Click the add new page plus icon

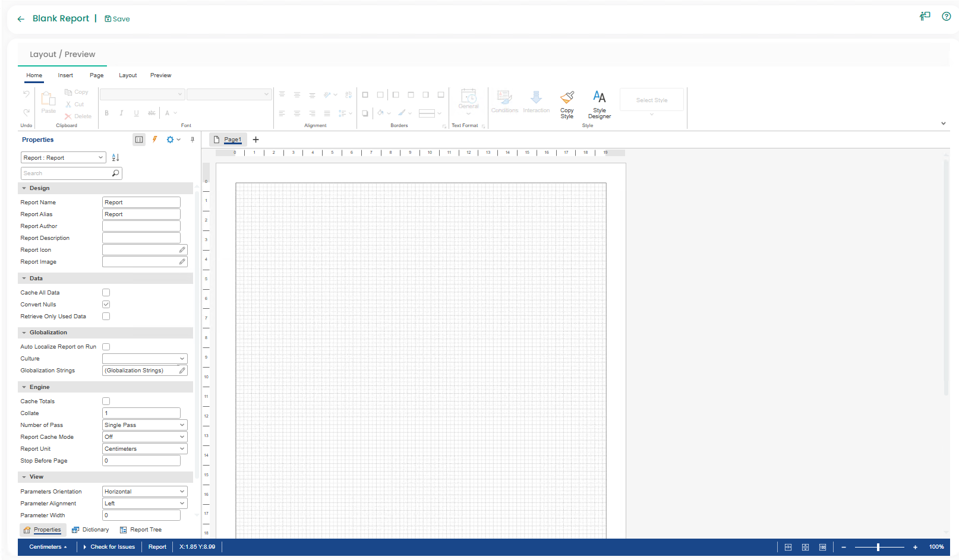click(256, 140)
